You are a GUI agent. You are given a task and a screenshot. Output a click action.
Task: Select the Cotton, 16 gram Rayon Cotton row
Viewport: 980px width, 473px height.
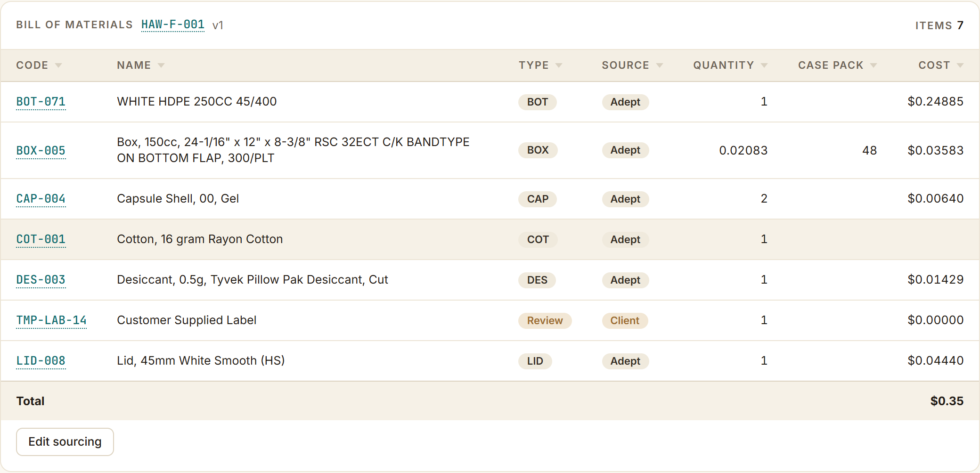tap(490, 239)
